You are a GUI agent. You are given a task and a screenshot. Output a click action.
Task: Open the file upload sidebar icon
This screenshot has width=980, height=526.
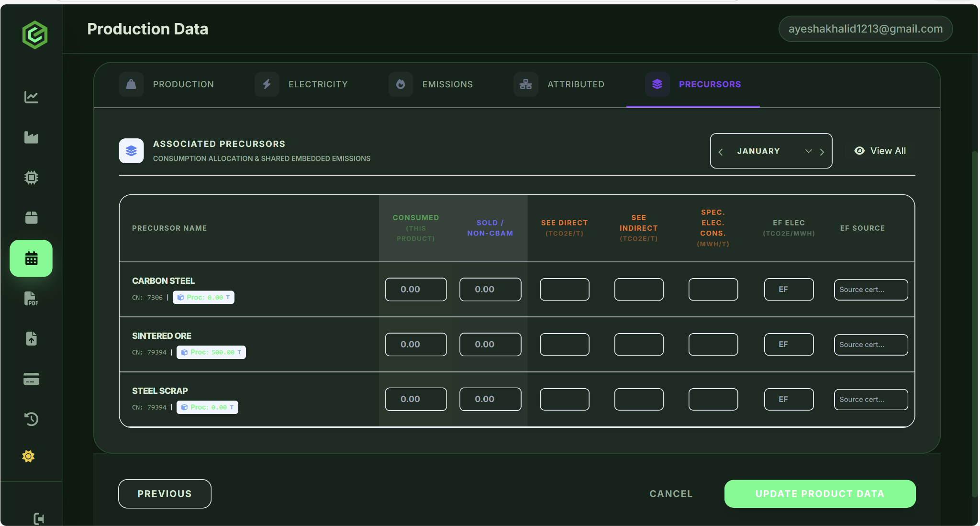pos(31,339)
